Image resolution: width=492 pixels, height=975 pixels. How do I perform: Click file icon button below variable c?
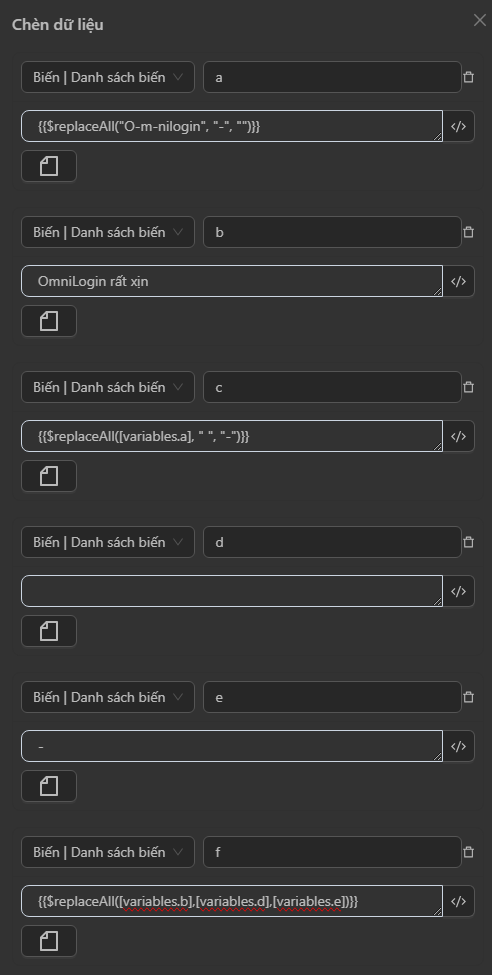tap(49, 476)
